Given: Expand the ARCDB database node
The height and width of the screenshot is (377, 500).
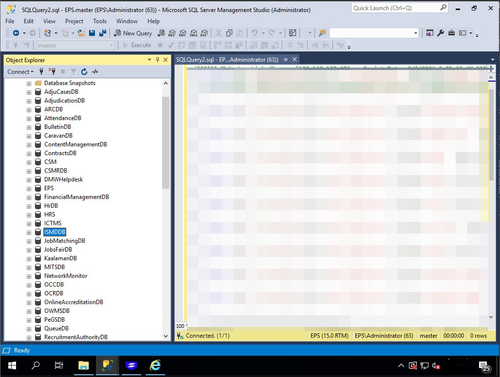Looking at the screenshot, I should click(x=29, y=110).
